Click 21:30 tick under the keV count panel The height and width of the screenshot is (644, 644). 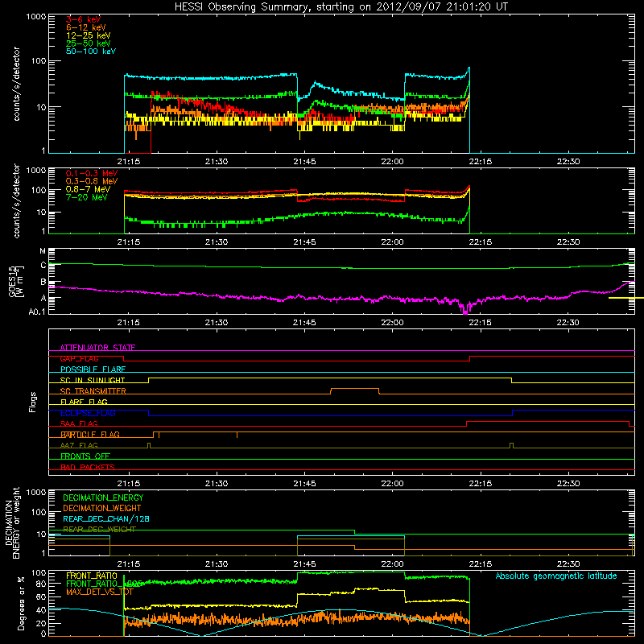[217, 162]
